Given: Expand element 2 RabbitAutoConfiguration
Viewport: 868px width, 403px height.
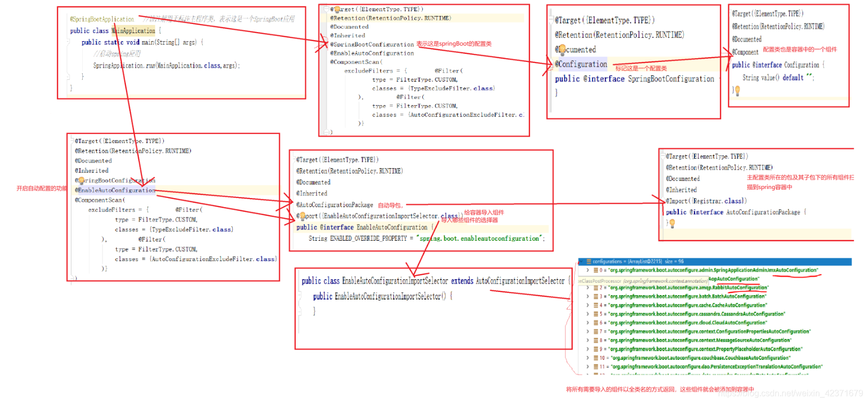Looking at the screenshot, I should (x=588, y=288).
